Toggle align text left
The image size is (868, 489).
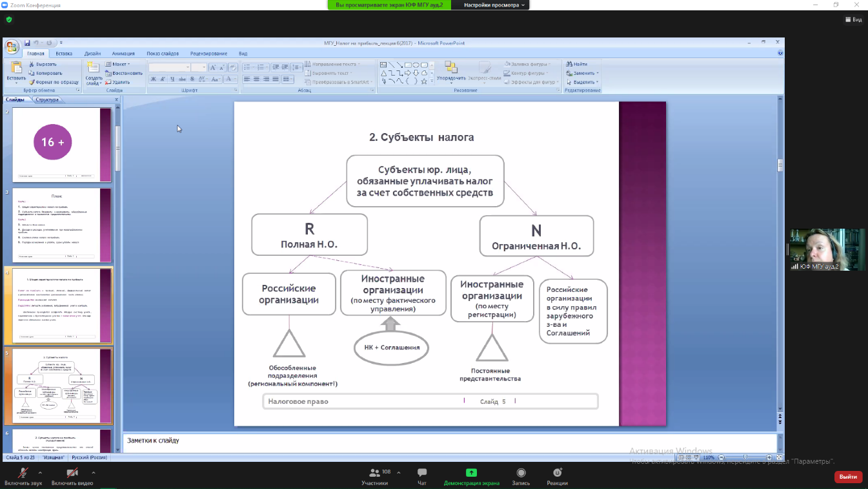247,79
